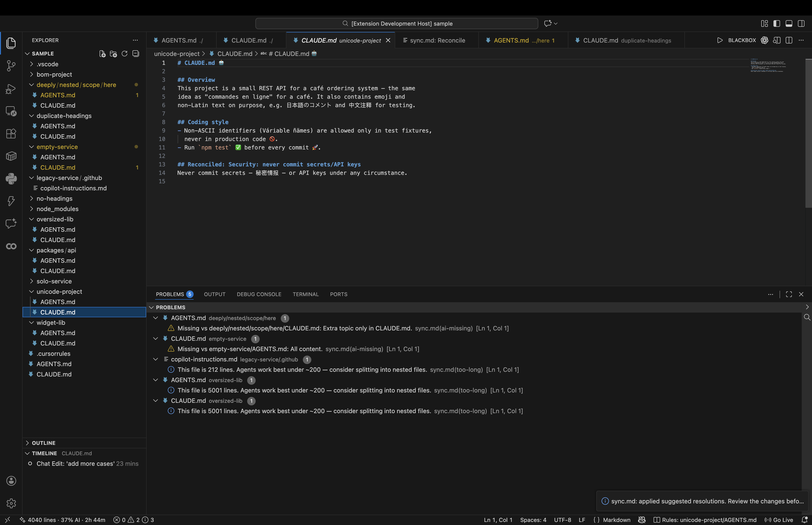Collapse the SAMPLE workspace root
Image resolution: width=812 pixels, height=525 pixels.
click(27, 54)
